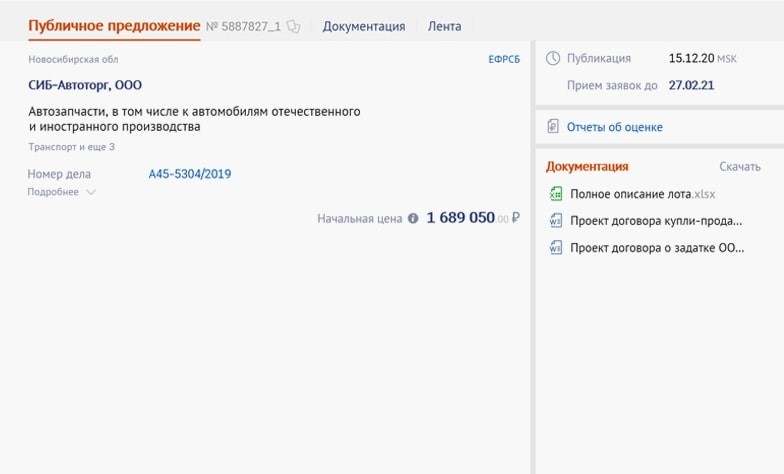Open Отчеты об оценке link

[614, 127]
